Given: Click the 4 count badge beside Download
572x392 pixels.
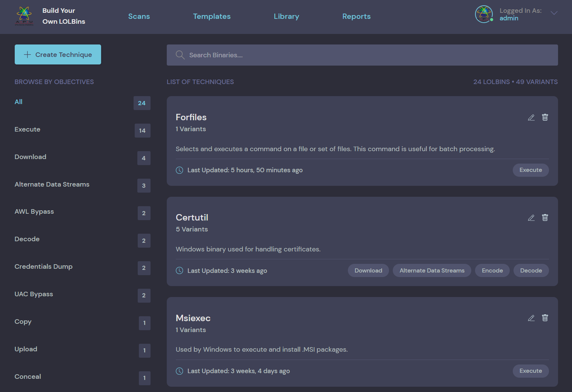Looking at the screenshot, I should point(144,158).
